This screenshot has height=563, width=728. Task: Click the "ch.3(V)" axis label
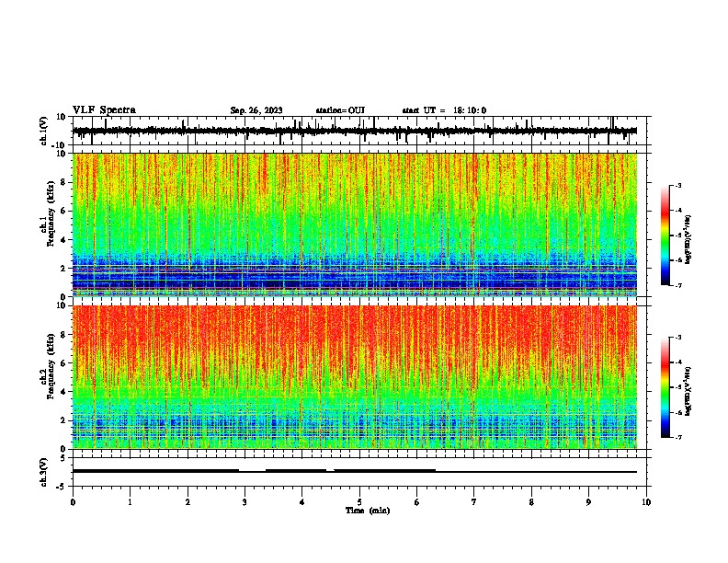pyautogui.click(x=44, y=473)
